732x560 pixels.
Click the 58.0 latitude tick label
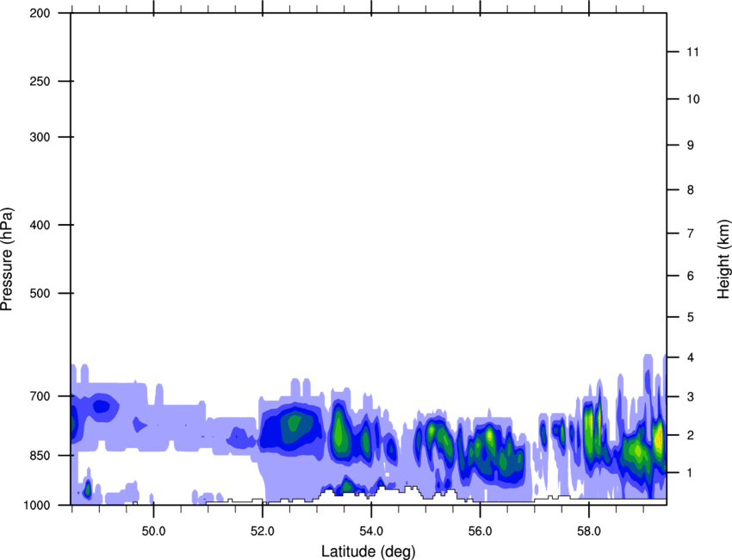(x=589, y=532)
